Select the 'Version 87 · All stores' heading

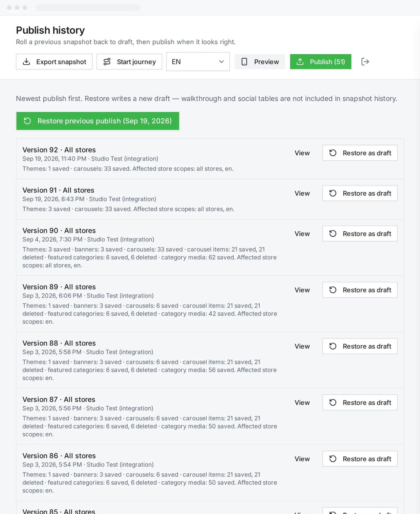click(x=59, y=399)
